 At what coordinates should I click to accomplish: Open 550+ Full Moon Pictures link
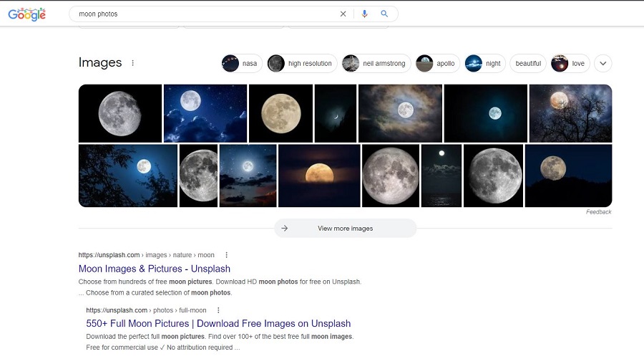click(218, 324)
